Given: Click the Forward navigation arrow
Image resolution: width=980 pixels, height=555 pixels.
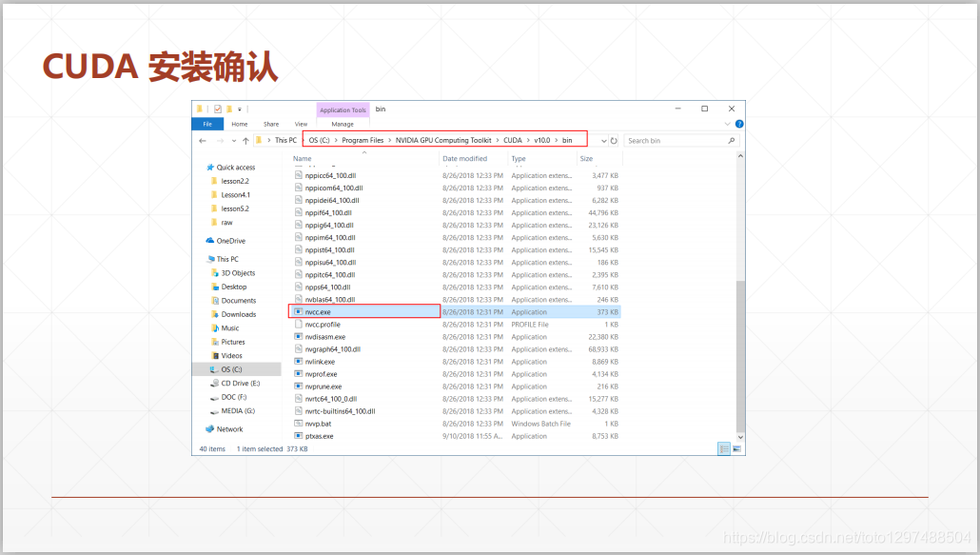Looking at the screenshot, I should [x=220, y=141].
